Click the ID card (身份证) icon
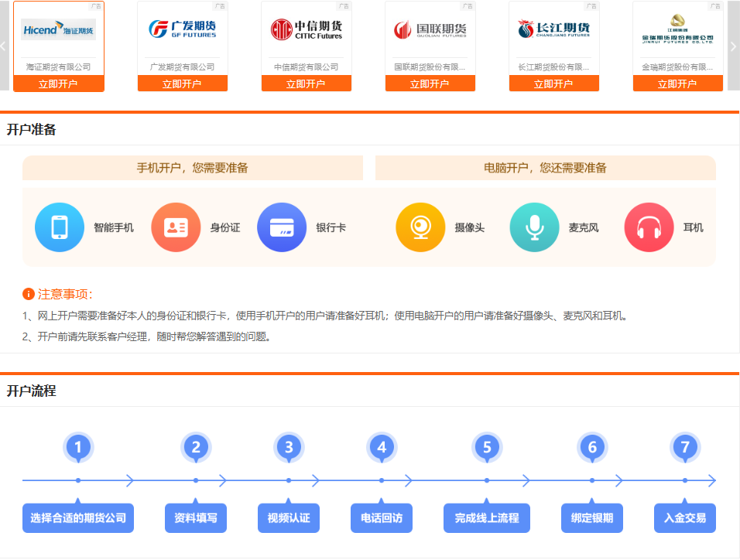 176,227
